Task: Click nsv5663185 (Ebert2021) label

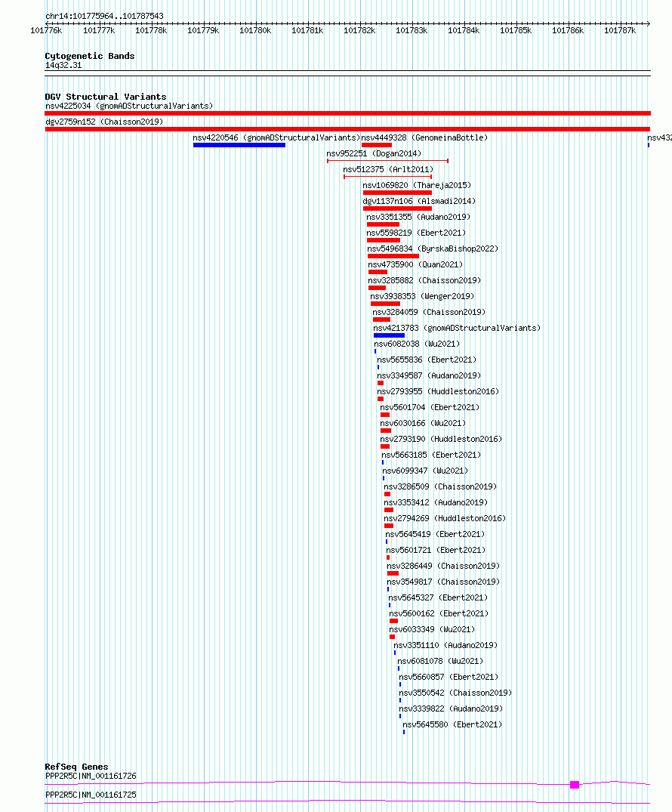Action: 431,455
